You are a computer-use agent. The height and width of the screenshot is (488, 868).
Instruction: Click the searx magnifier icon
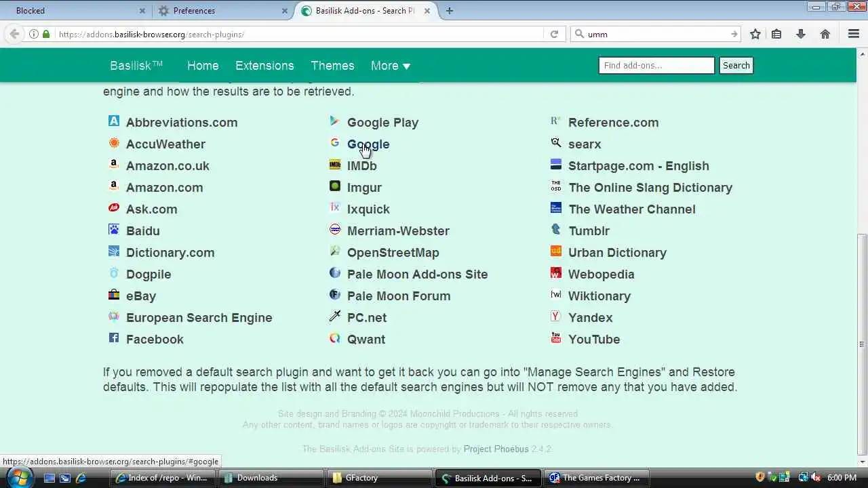(556, 143)
